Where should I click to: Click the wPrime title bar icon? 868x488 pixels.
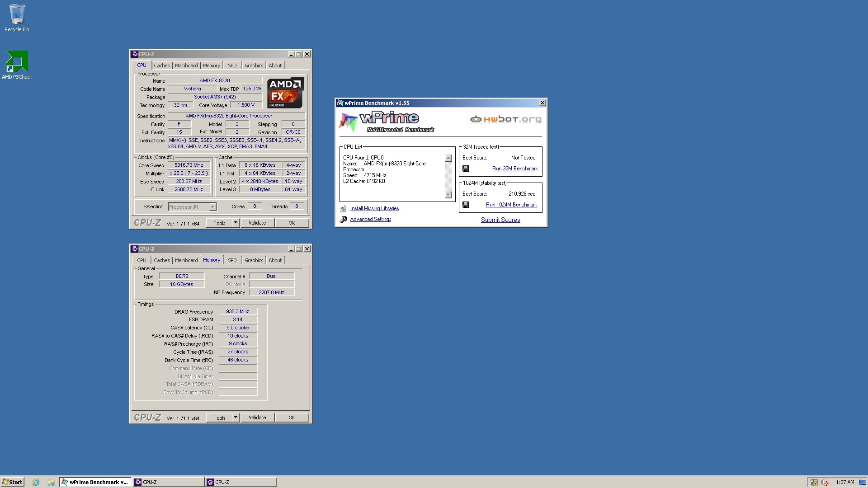(340, 103)
